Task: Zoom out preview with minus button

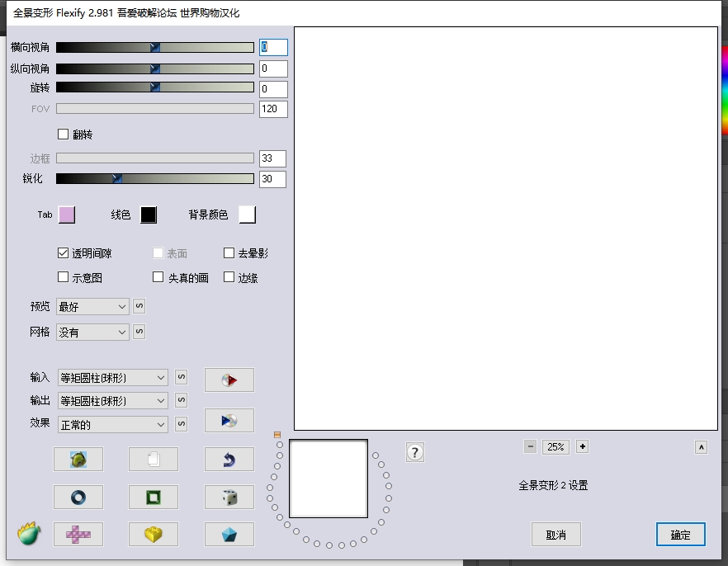Action: point(530,446)
